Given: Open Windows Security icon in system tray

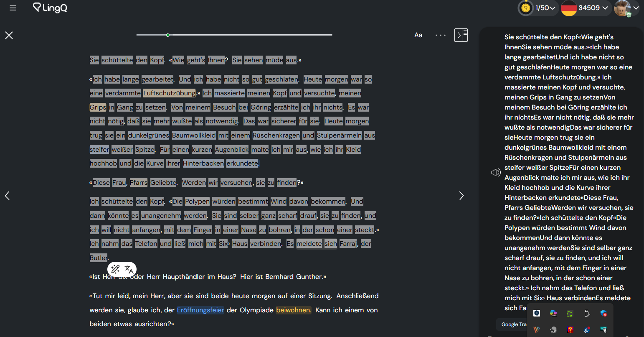Looking at the screenshot, I should [x=603, y=313].
